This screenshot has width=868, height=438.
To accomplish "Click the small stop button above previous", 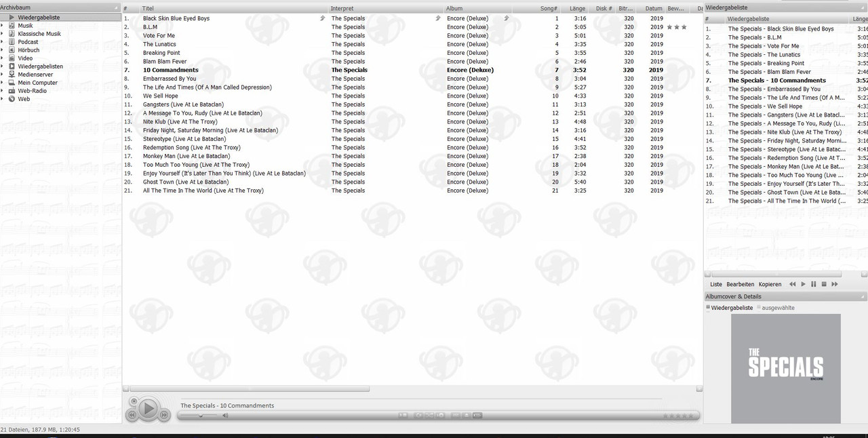I will 134,401.
